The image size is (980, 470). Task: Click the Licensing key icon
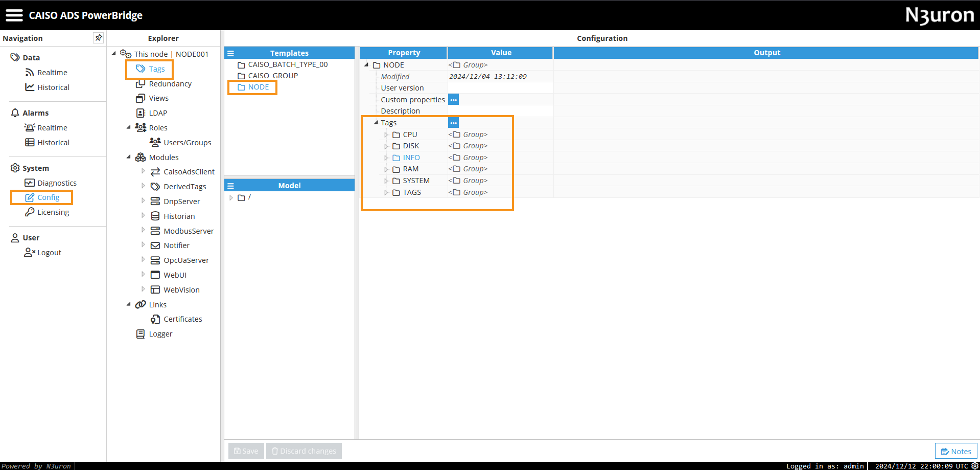coord(30,212)
